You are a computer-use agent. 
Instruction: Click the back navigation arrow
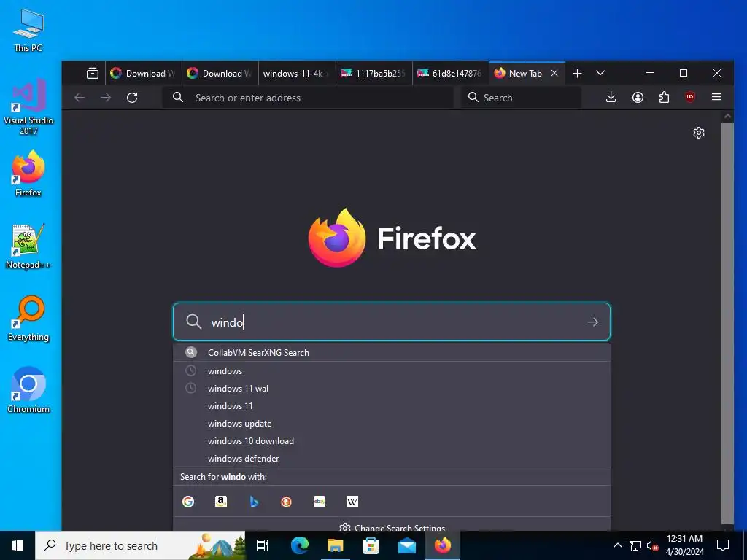point(80,98)
